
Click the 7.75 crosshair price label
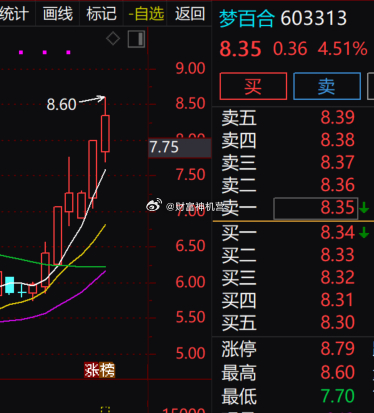tap(180, 148)
